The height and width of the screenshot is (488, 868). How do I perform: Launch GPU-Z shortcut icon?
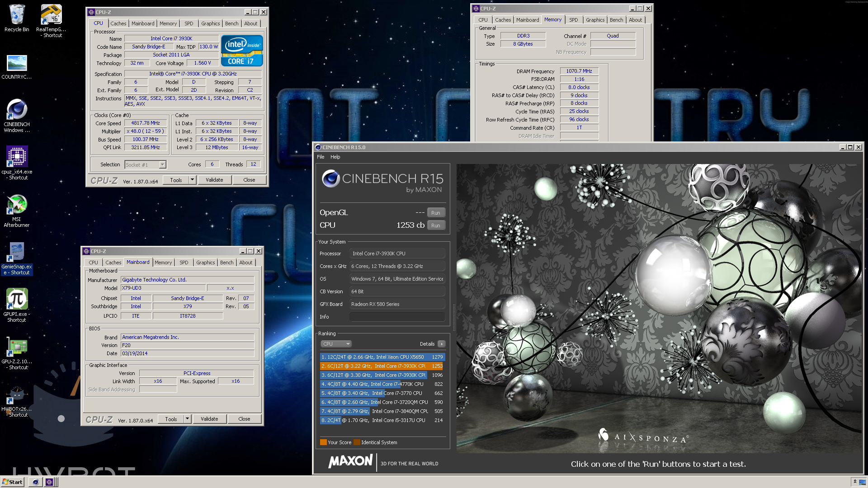click(x=17, y=353)
